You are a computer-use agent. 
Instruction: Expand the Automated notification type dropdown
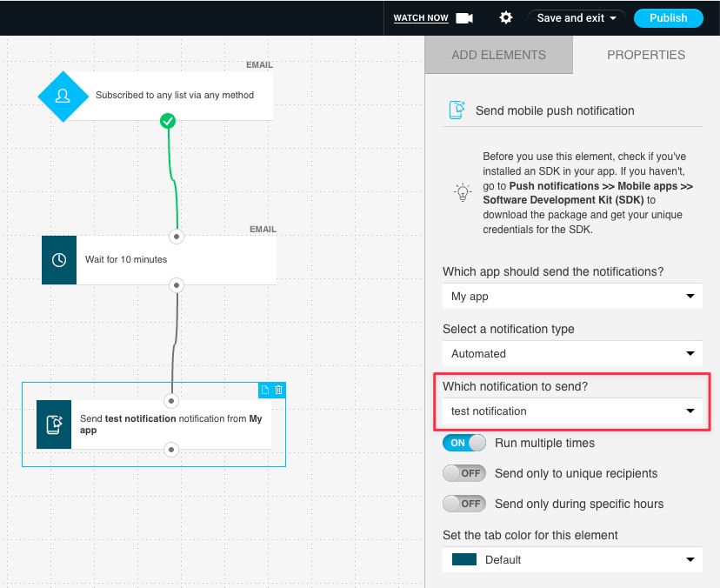point(571,354)
